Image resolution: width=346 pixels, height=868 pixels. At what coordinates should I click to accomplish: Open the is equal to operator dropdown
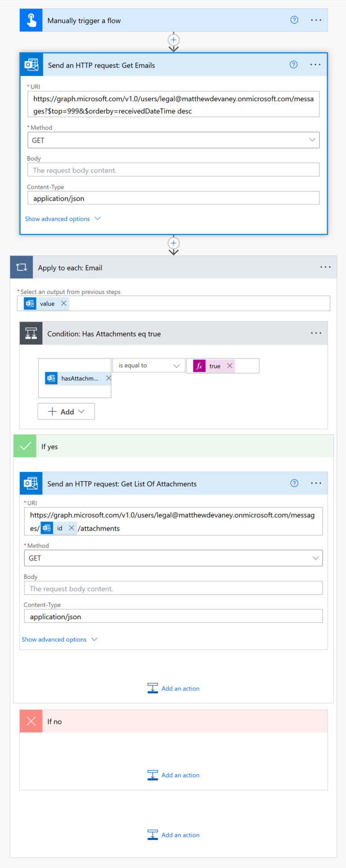tap(177, 365)
